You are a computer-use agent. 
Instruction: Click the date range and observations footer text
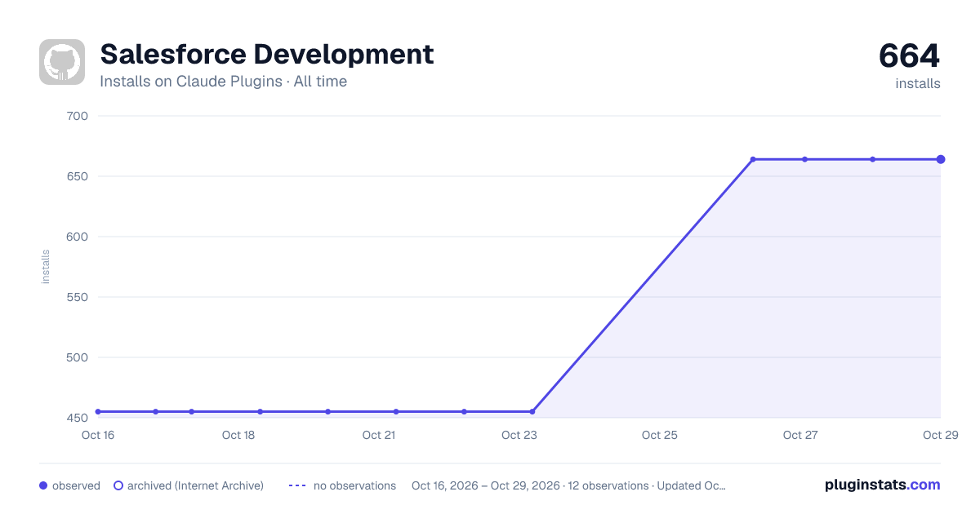click(x=568, y=485)
